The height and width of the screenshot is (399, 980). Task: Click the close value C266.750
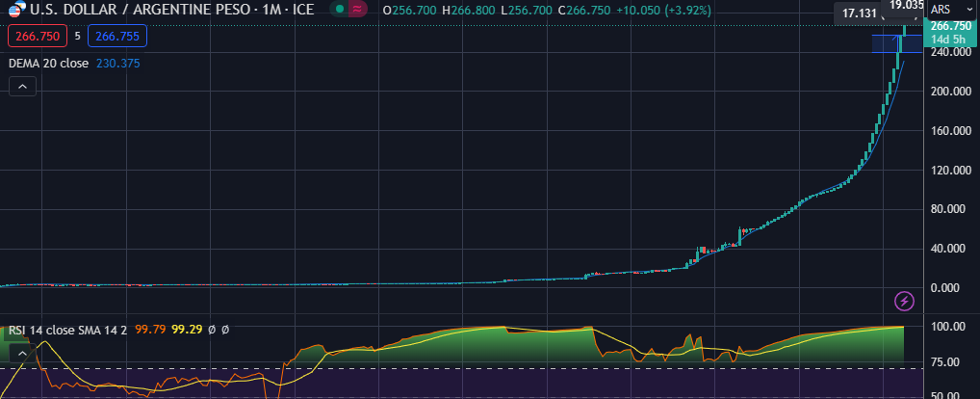click(585, 10)
